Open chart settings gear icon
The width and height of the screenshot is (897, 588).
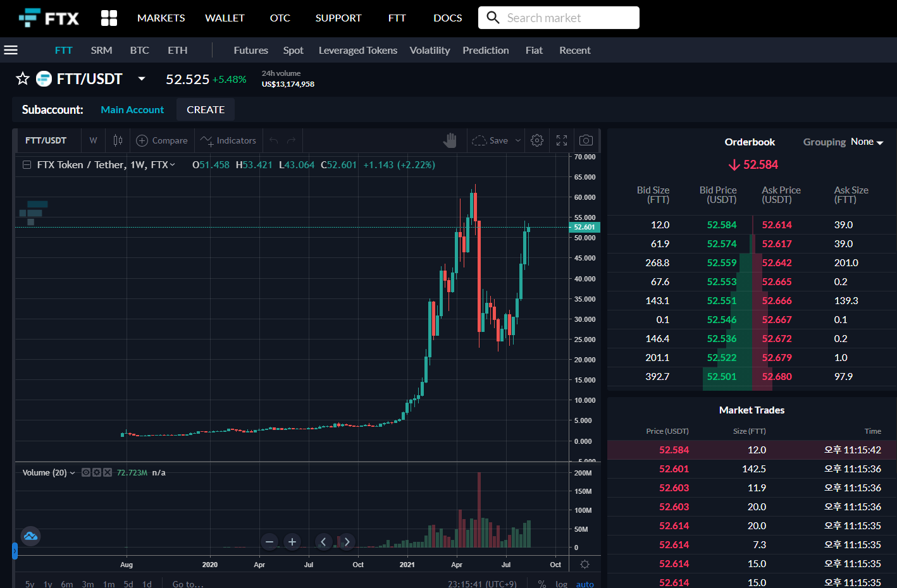tap(537, 140)
